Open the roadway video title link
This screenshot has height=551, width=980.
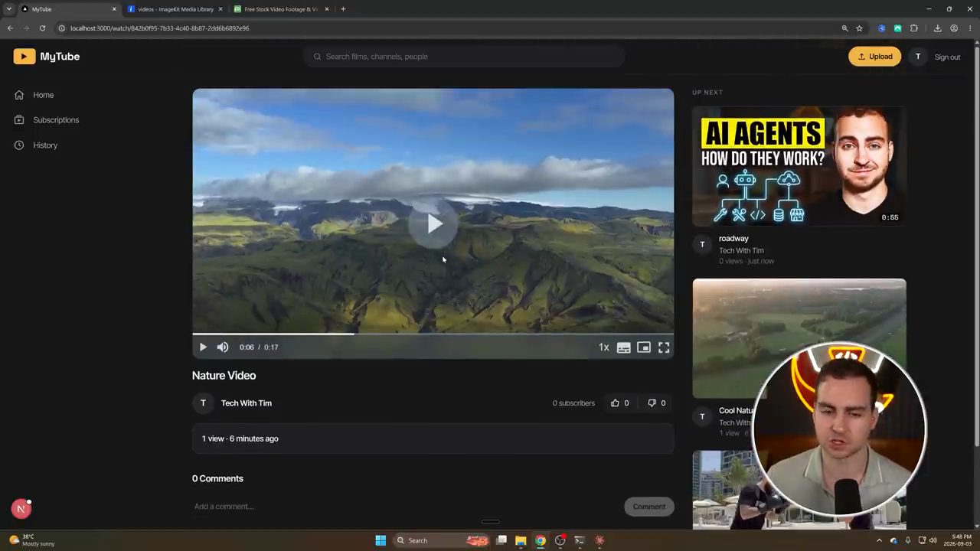(733, 239)
